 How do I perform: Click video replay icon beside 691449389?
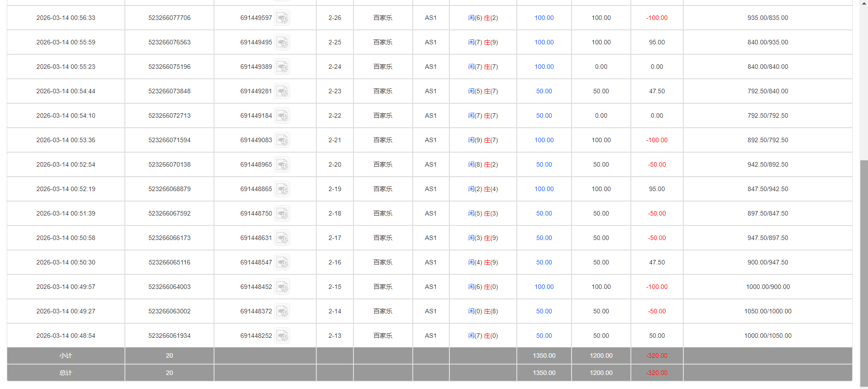(282, 67)
